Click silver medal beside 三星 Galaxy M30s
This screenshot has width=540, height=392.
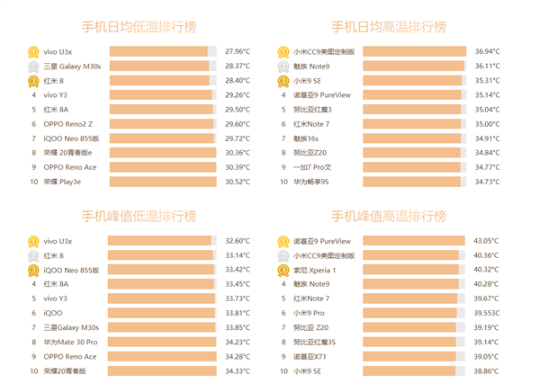pyautogui.click(x=33, y=67)
